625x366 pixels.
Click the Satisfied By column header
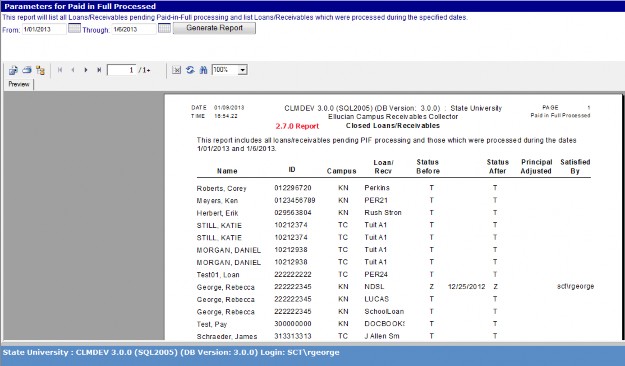pos(575,167)
